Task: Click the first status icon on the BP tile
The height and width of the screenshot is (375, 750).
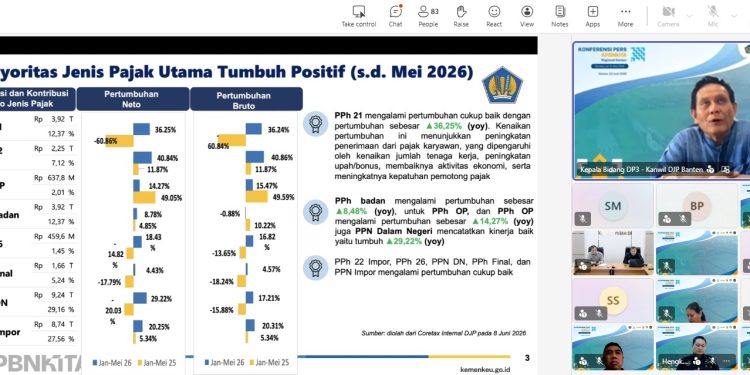Action: pos(668,219)
